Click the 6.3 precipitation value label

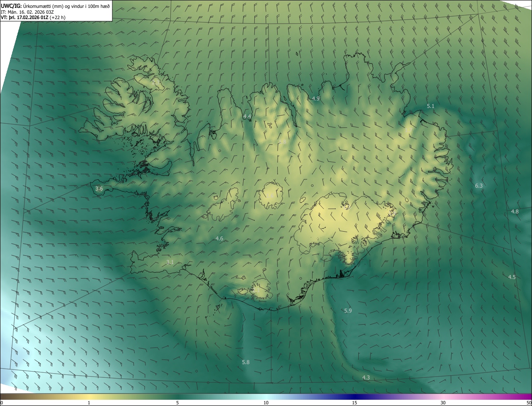tap(479, 186)
